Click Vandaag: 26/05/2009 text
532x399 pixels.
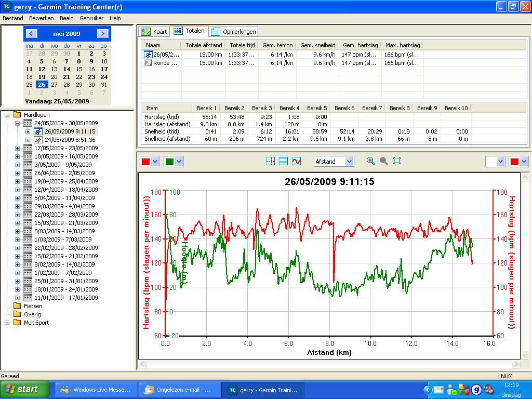[x=57, y=101]
